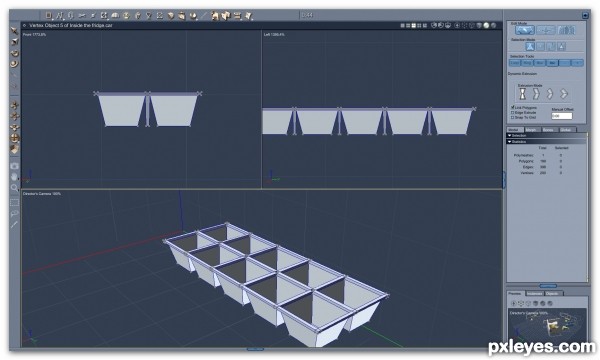This screenshot has width=600, height=360.
Task: Choose the last Extrusion Mode arrow icon
Action: click(563, 94)
